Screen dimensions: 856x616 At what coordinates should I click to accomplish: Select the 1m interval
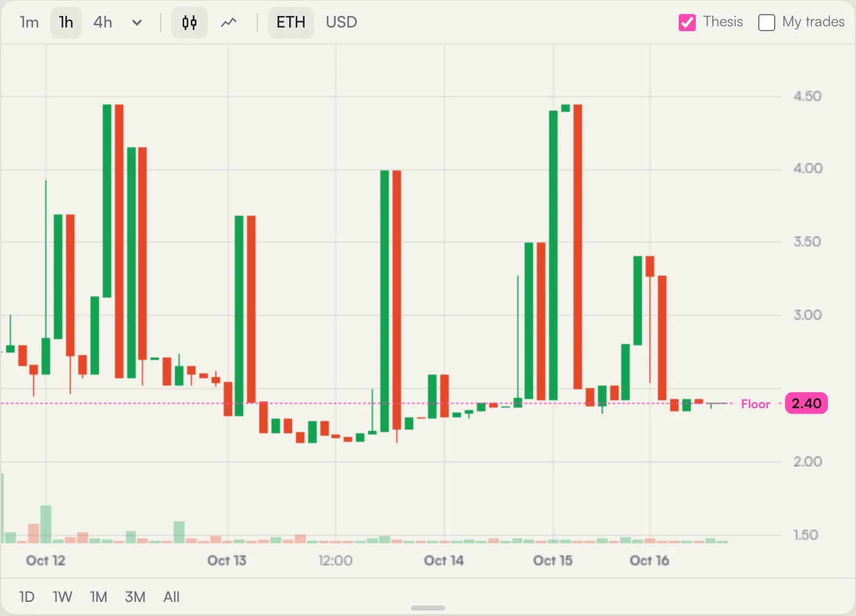pyautogui.click(x=29, y=23)
